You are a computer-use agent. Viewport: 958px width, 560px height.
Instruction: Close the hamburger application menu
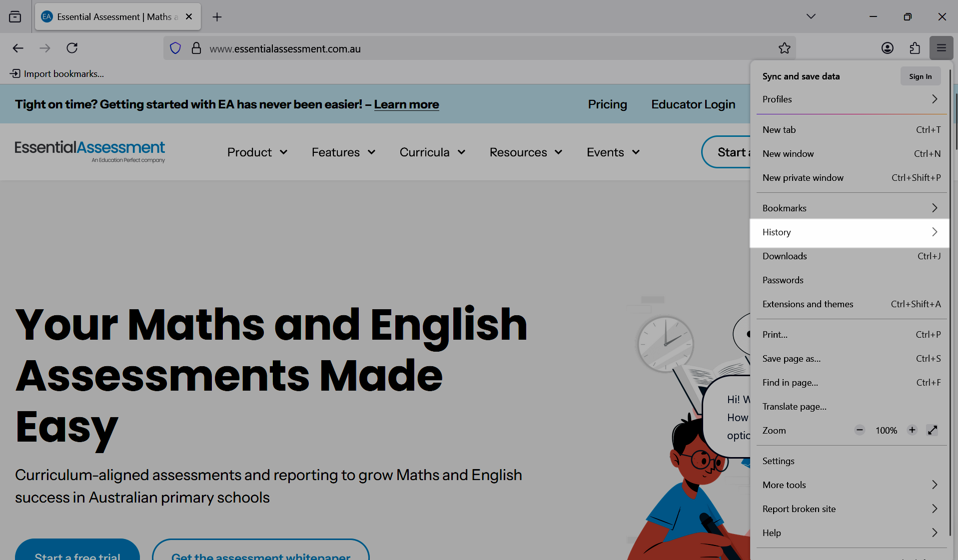pyautogui.click(x=942, y=48)
